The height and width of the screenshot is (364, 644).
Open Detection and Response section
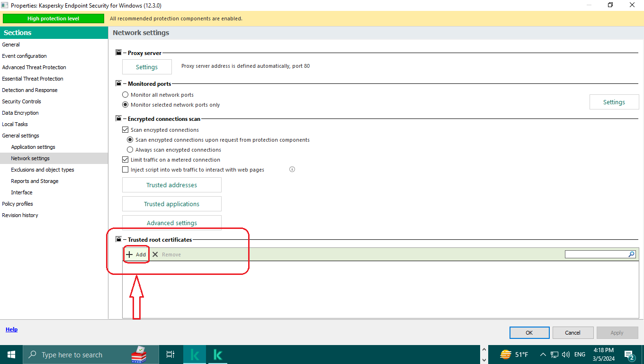pos(54,90)
